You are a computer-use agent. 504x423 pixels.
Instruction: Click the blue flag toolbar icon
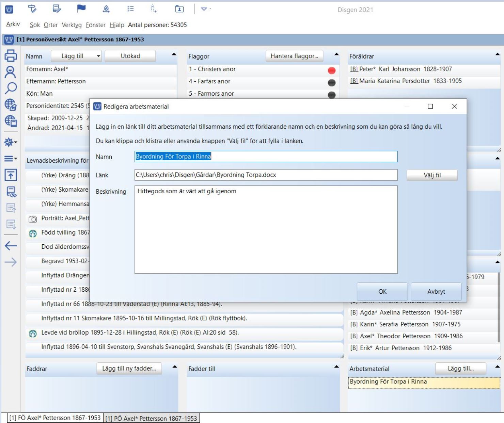point(81,9)
